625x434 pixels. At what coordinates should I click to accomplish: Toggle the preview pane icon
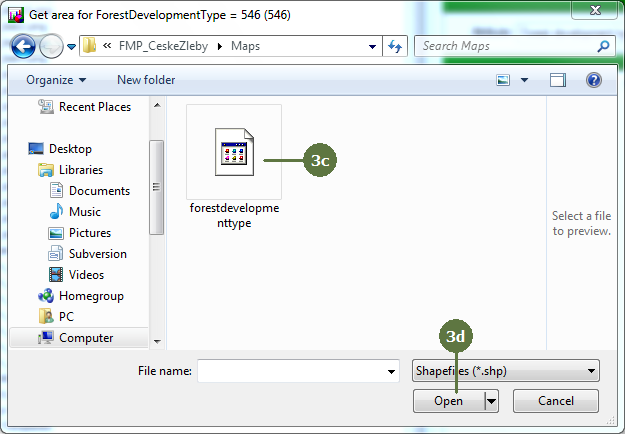558,80
